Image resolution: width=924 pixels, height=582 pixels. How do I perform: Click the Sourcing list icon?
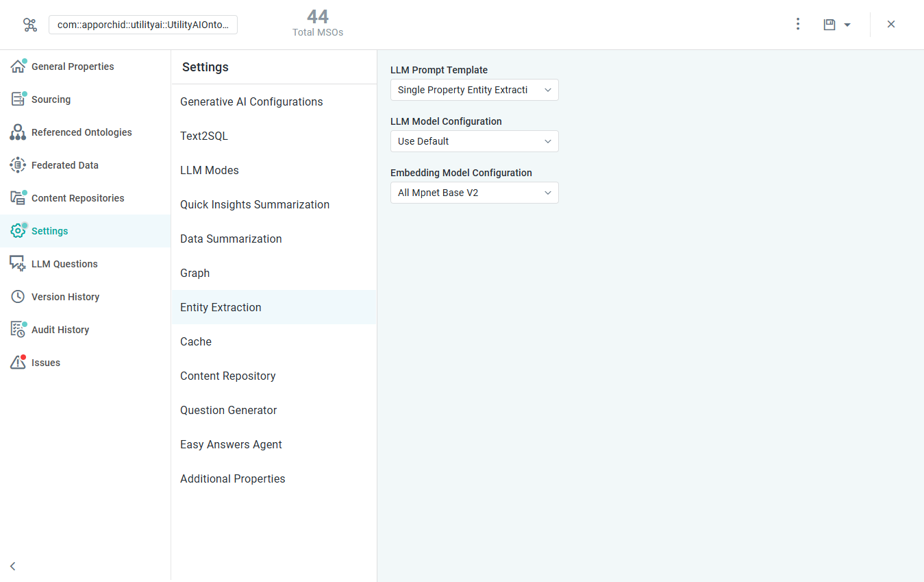coord(18,99)
